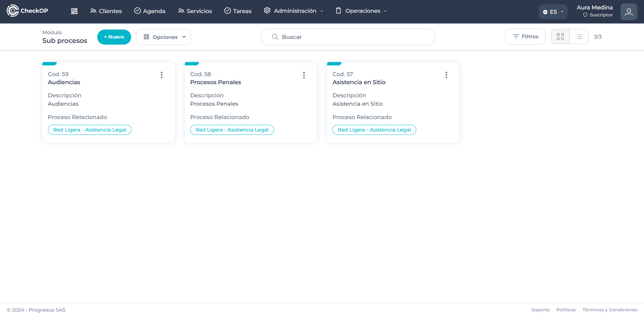
Task: Click the Red Ligera tag on the Audiencias card
Action: click(x=90, y=130)
